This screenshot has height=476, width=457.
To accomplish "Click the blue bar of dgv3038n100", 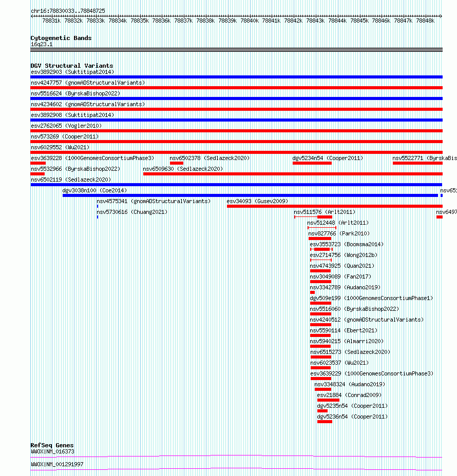I will (x=250, y=195).
